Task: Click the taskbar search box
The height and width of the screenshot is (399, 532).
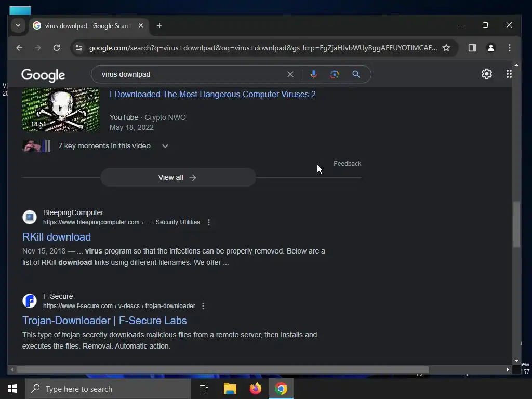Action: (x=108, y=389)
